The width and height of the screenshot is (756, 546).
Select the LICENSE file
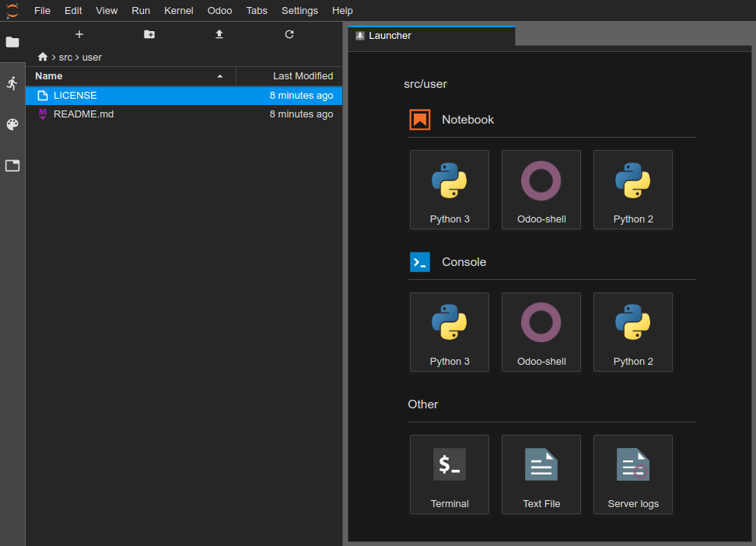pyautogui.click(x=75, y=95)
